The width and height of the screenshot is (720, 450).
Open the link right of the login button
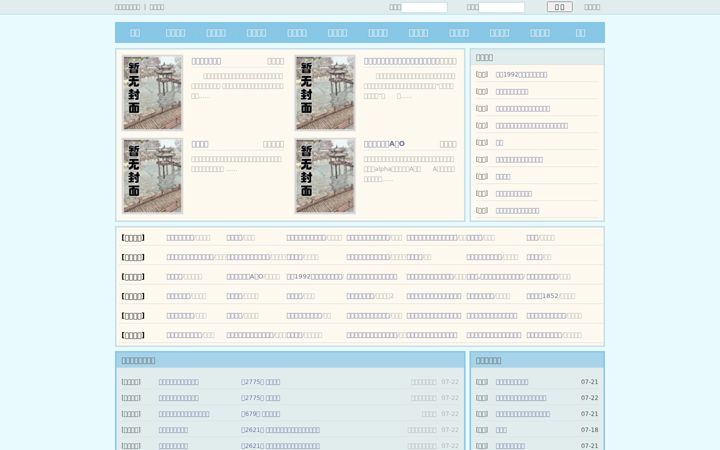pyautogui.click(x=592, y=7)
